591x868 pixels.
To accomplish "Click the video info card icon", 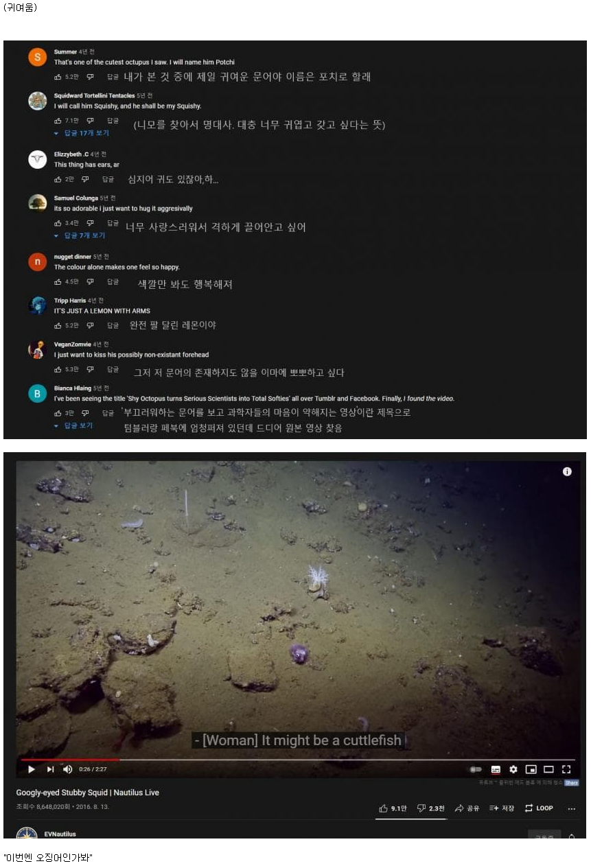I will pos(567,471).
